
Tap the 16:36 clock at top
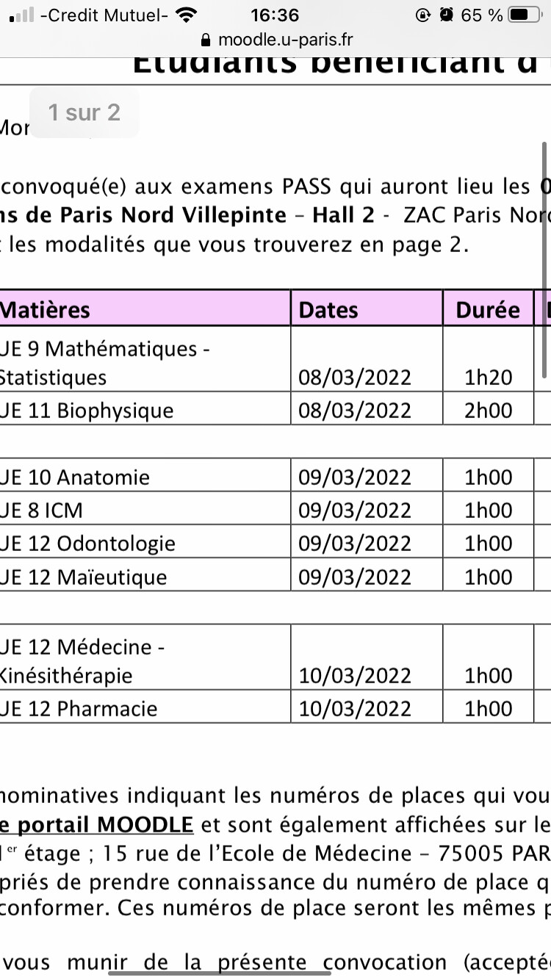[x=275, y=15]
